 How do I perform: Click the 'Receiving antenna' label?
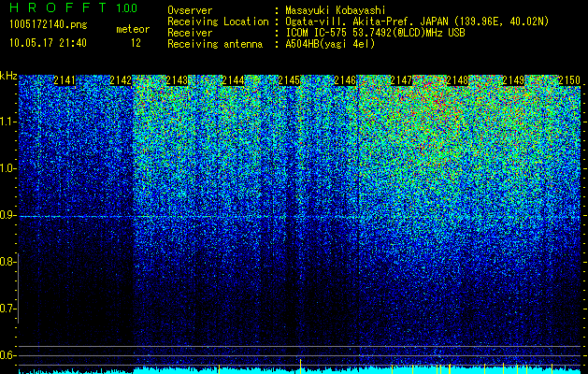coord(215,44)
